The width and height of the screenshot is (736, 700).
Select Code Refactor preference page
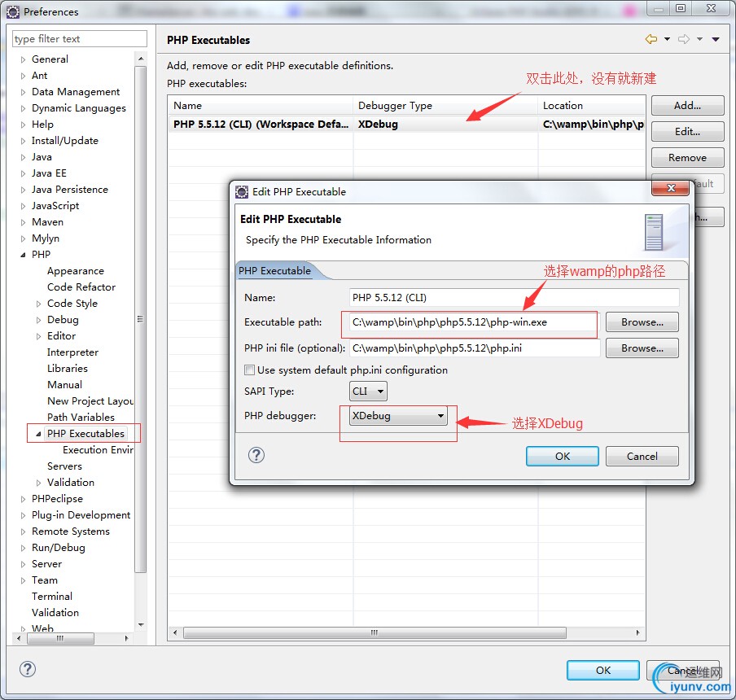click(81, 287)
